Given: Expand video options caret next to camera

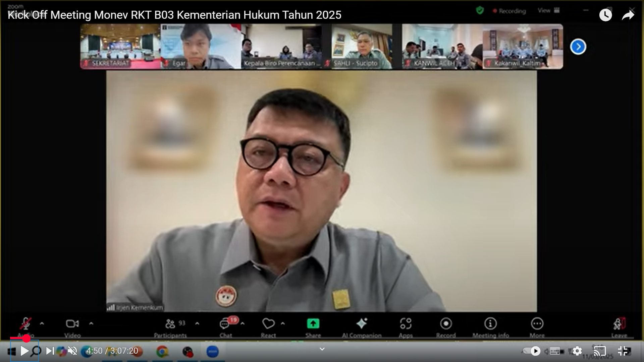Looking at the screenshot, I should pos(91,324).
